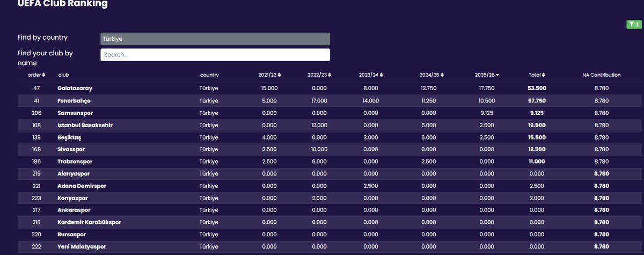The height and width of the screenshot is (255, 644).
Task: Click the green filter columns icon button
Action: click(634, 24)
